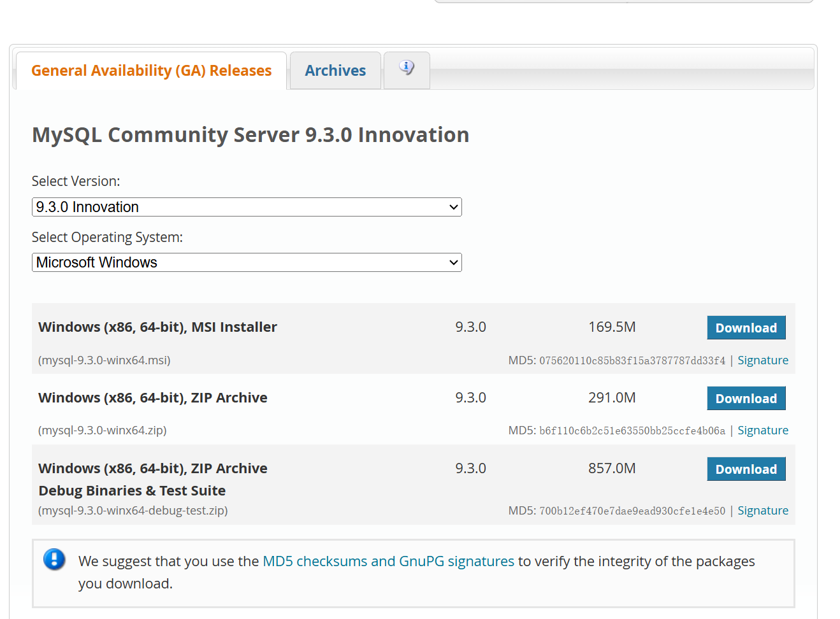Open the Signature link for the ZIP Archive
The width and height of the screenshot is (840, 619).
[x=762, y=430]
